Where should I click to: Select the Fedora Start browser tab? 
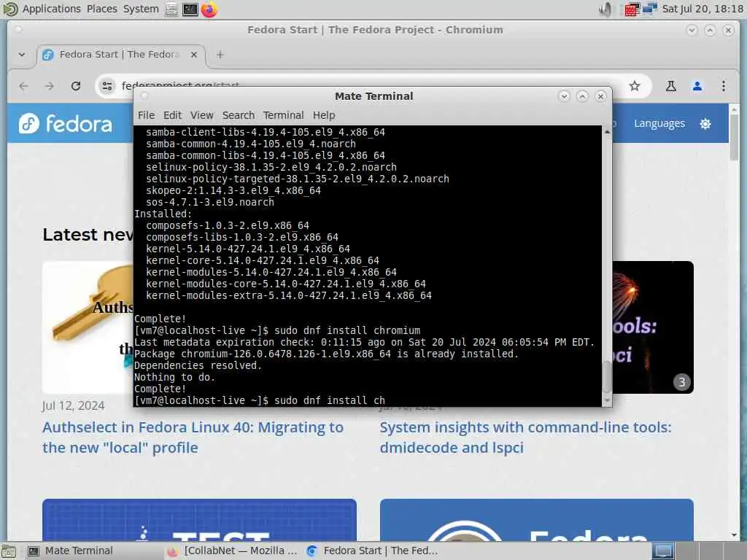click(x=119, y=55)
